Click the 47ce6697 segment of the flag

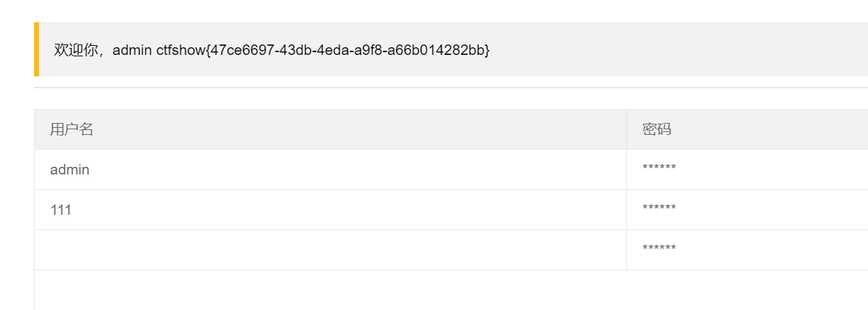pyautogui.click(x=242, y=50)
